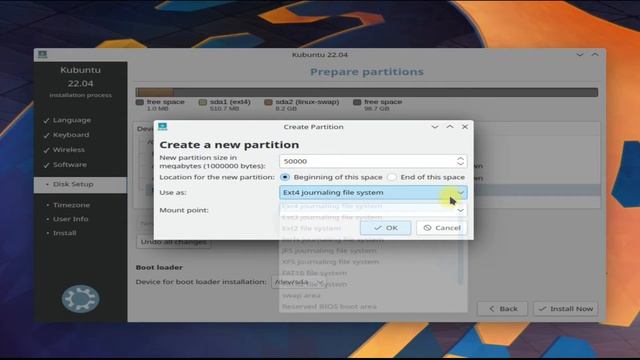The height and width of the screenshot is (360, 640).
Task: Select the Disk Setup step in sidebar
Action: (80, 184)
